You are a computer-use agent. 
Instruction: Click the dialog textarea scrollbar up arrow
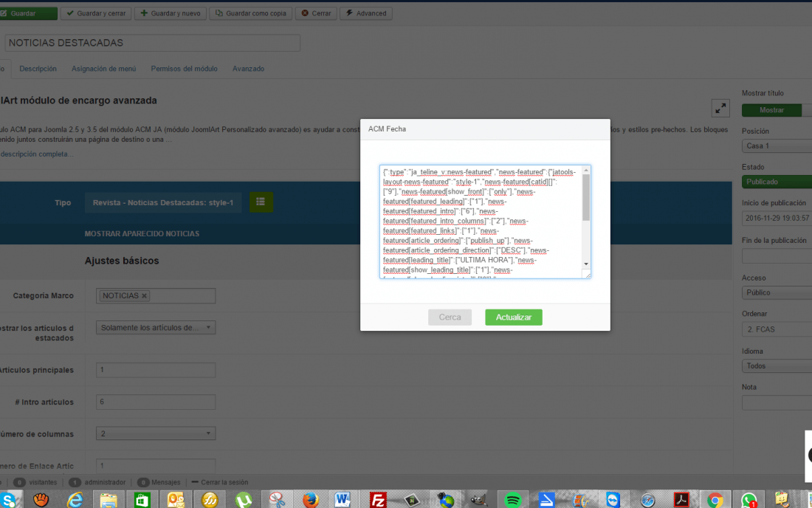[586, 171]
